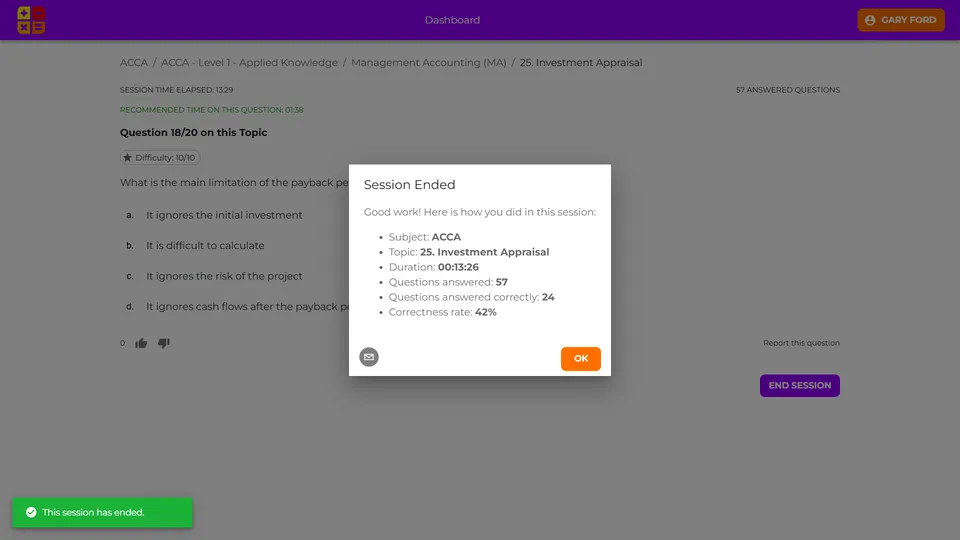Select 25. Investment Appraisal breadcrumb
The image size is (960, 540).
coord(580,63)
